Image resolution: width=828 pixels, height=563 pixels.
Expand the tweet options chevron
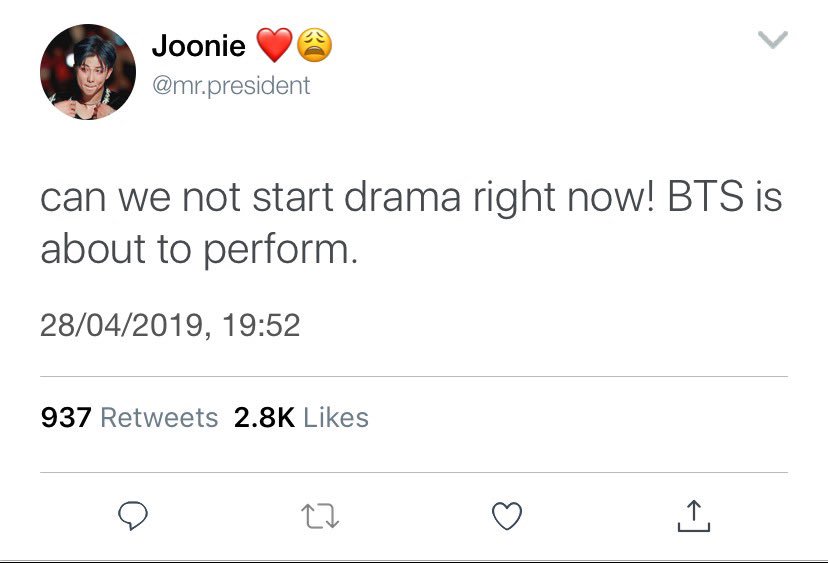(773, 40)
